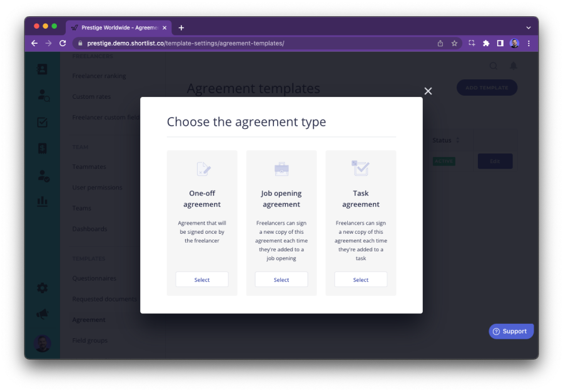Edit the active agreement template

coord(495,161)
